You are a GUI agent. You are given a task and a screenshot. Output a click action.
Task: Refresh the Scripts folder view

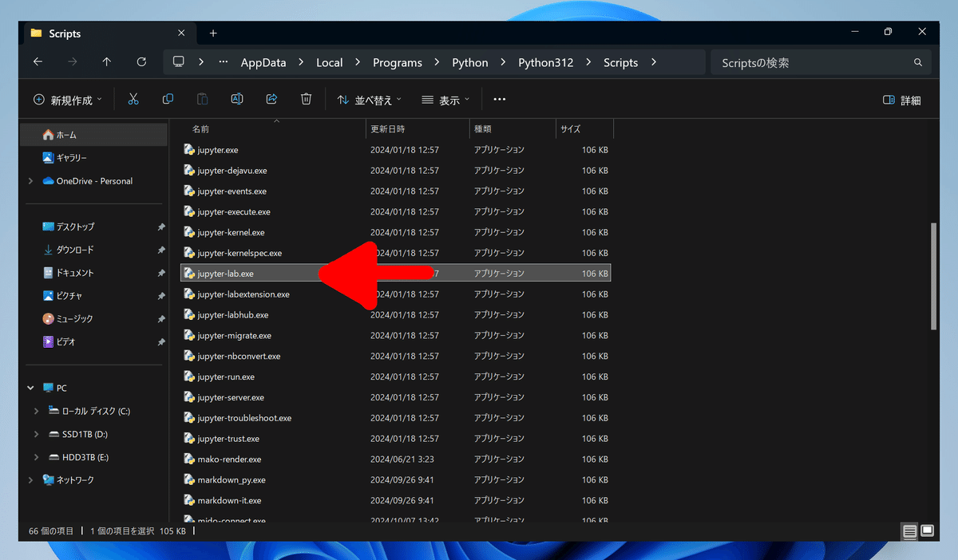[142, 62]
